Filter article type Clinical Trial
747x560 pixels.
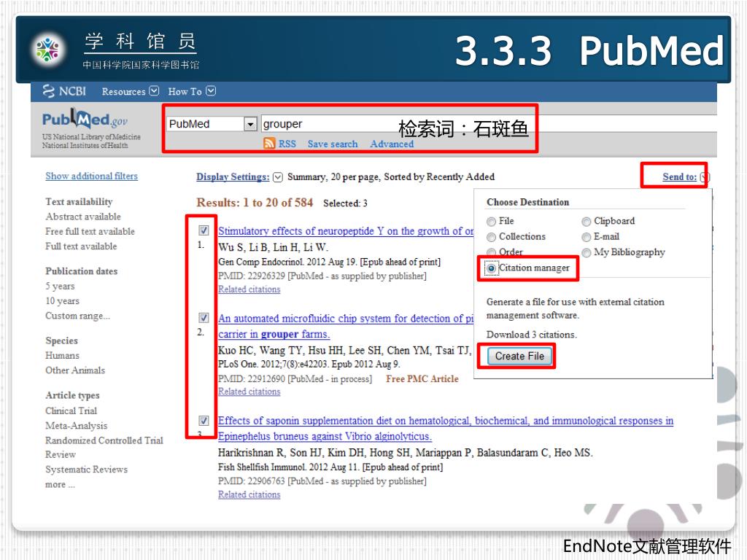(x=71, y=411)
